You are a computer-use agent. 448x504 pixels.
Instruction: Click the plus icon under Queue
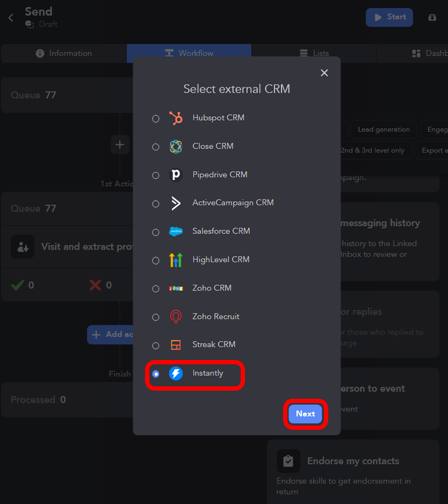click(x=120, y=145)
